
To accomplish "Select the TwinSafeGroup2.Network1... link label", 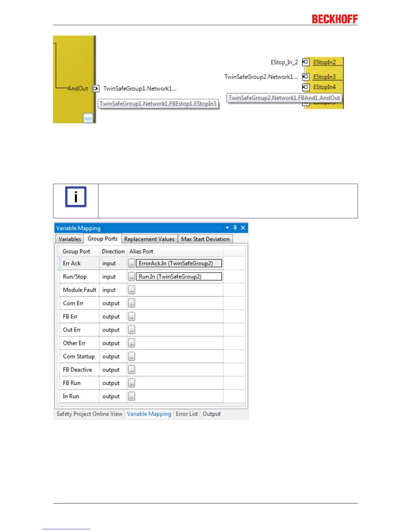I will 261,77.
